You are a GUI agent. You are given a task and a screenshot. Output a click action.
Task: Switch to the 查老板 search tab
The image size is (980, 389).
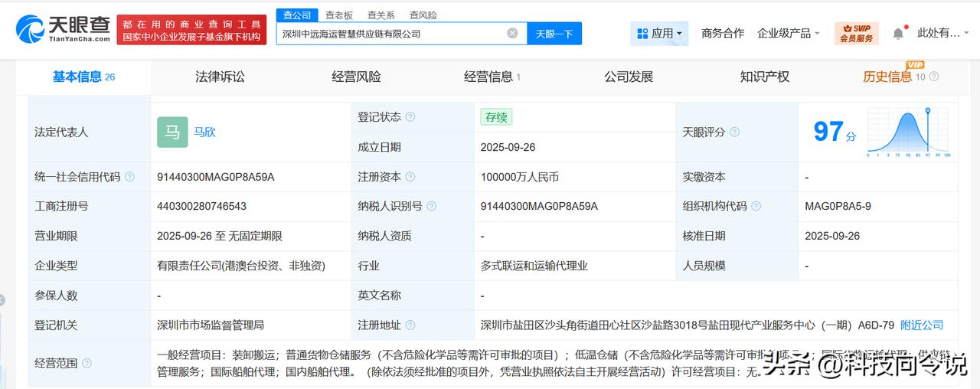(x=339, y=15)
